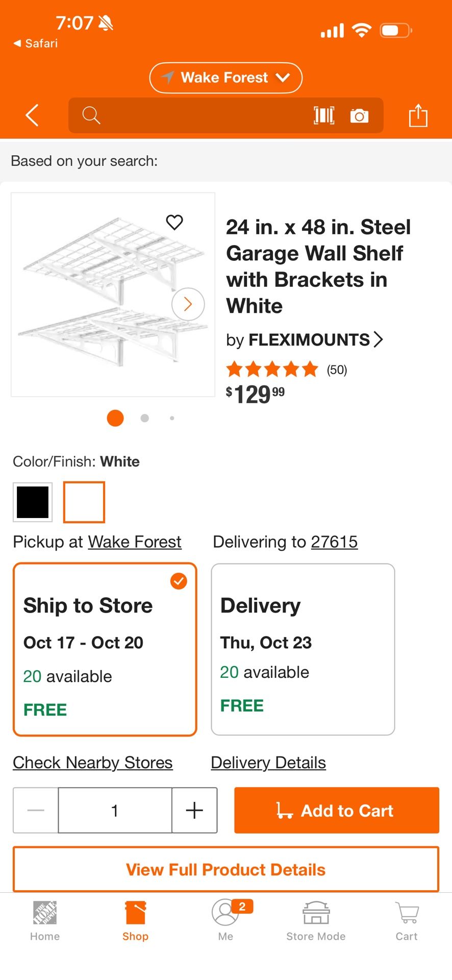
Task: Increase quantity with the plus stepper
Action: 194,810
